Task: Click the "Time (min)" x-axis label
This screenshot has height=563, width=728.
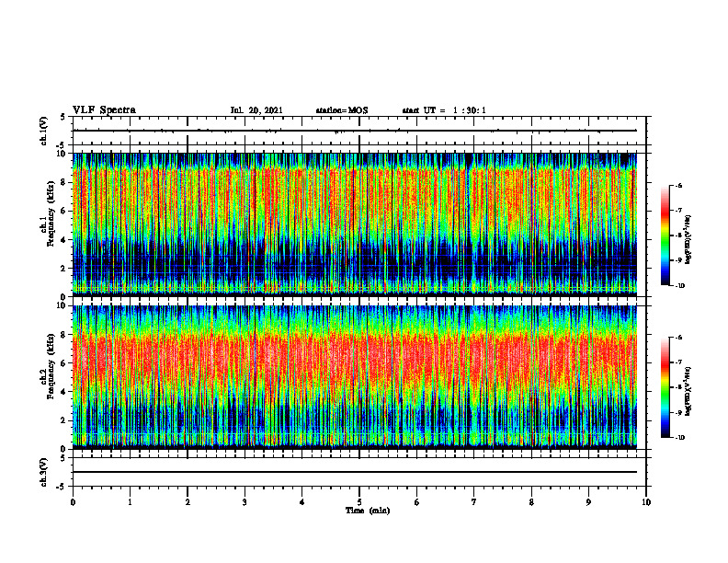Action: pos(368,511)
